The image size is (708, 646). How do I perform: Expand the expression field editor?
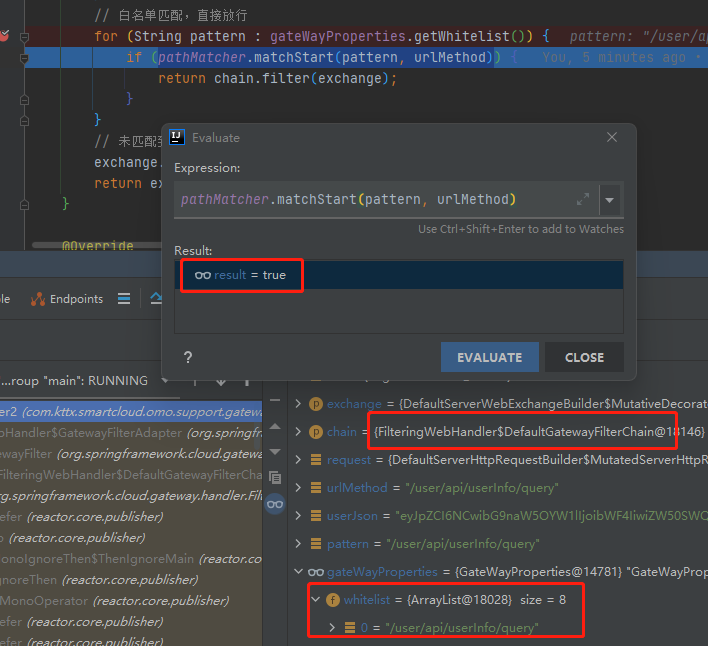tap(583, 200)
